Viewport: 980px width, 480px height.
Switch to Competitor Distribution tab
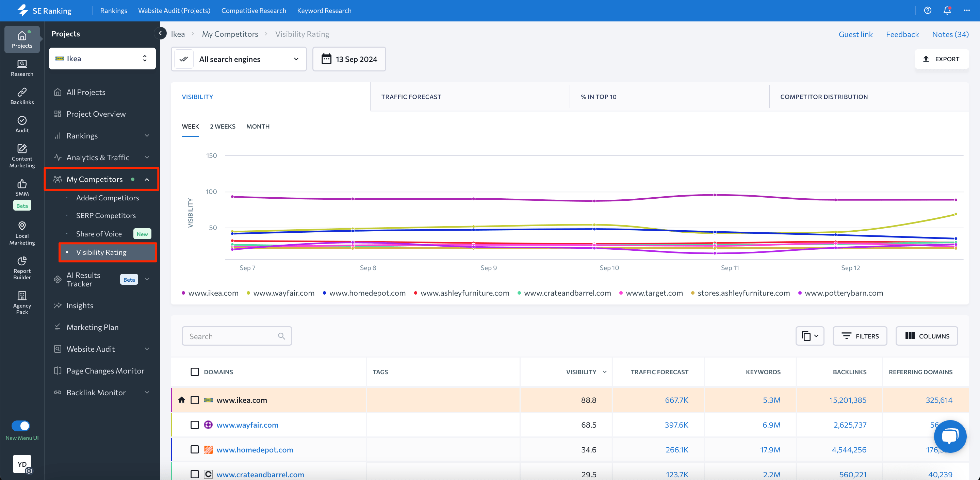(869, 97)
